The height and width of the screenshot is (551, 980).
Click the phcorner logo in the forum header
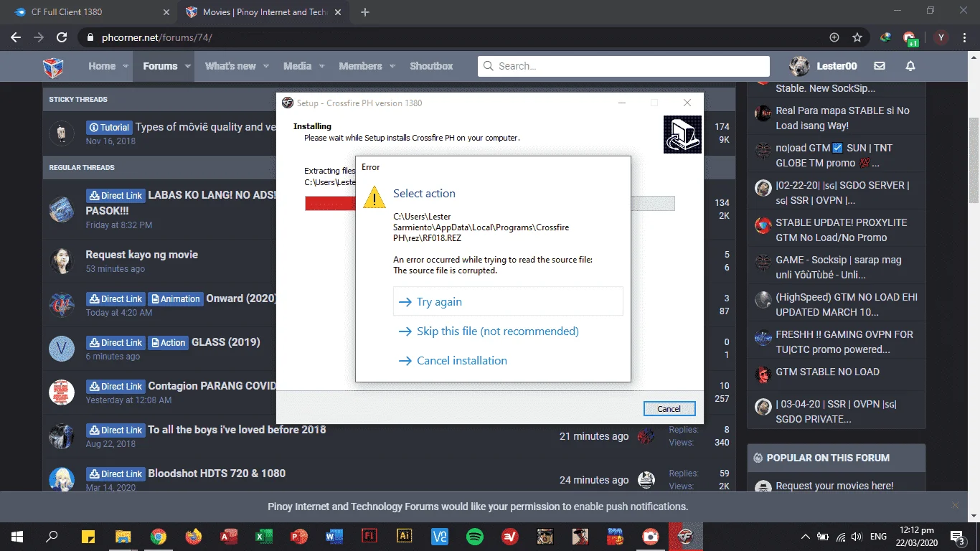point(53,67)
